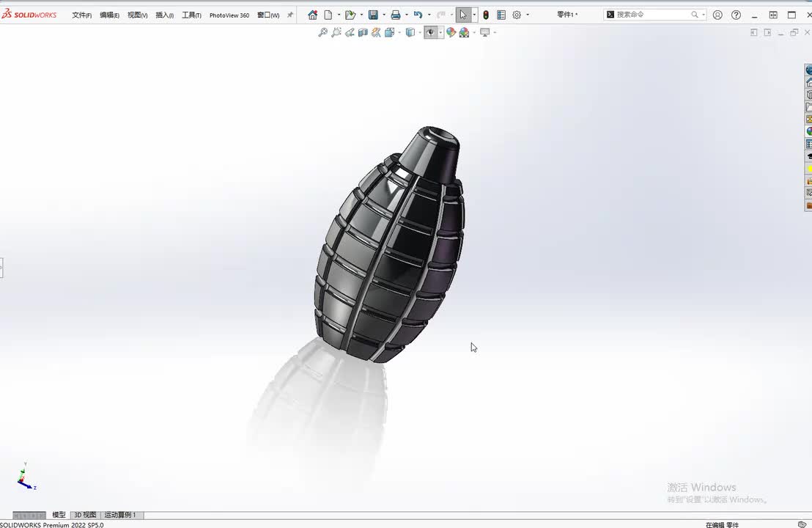Open the 插入(I) menu
Screen dimensions: 812x528
[x=165, y=15]
